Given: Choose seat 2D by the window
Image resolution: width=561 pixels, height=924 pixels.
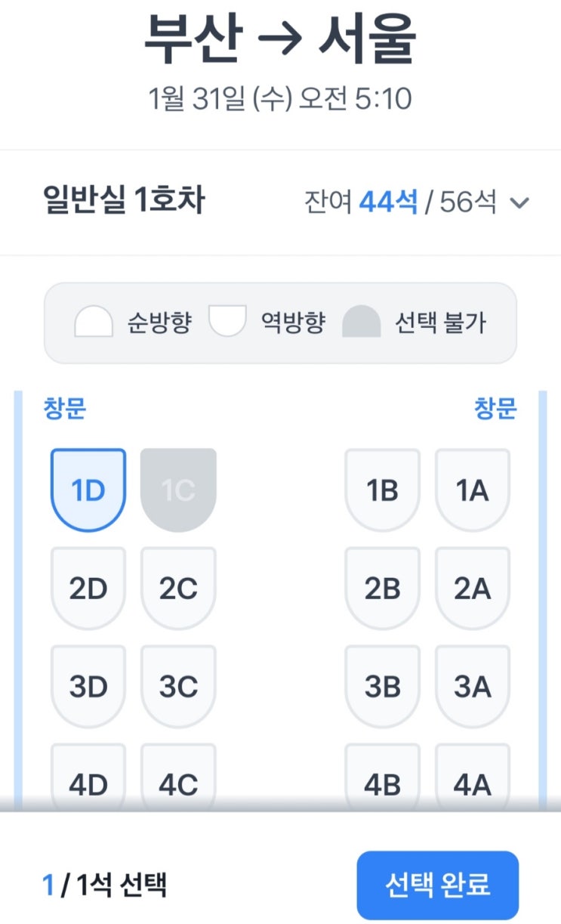Looking at the screenshot, I should 88,589.
